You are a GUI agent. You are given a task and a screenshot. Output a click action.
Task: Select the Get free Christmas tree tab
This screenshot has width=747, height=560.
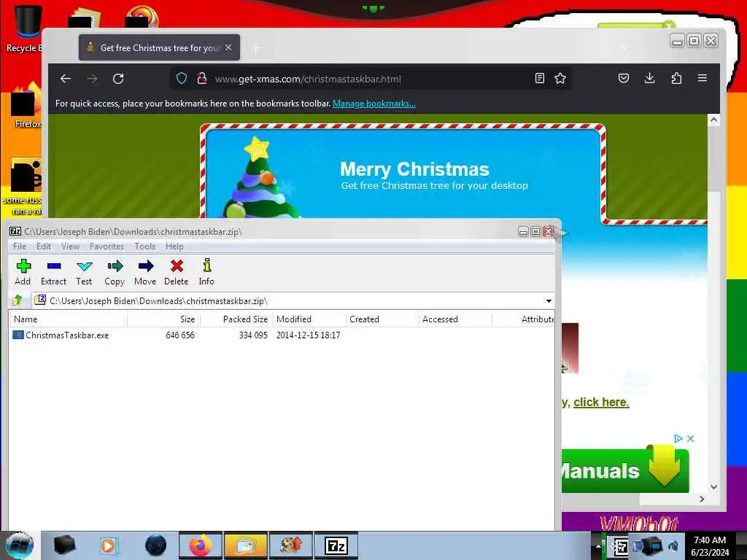tap(159, 47)
